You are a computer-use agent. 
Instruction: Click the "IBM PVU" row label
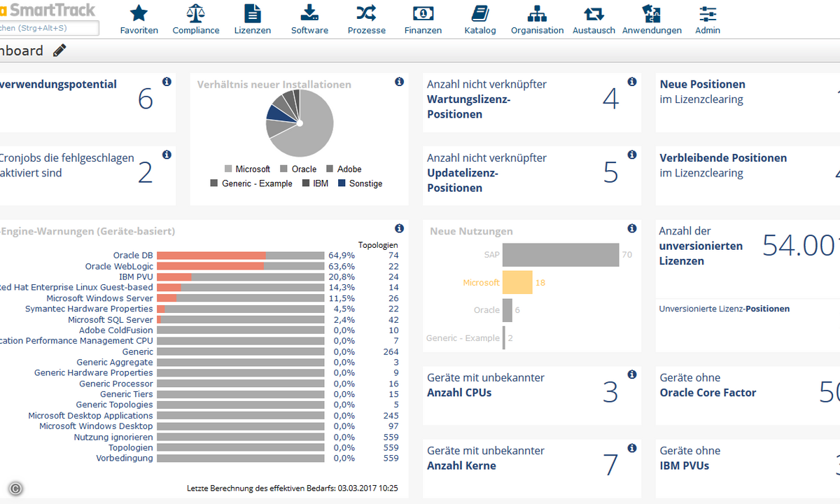coord(136,277)
